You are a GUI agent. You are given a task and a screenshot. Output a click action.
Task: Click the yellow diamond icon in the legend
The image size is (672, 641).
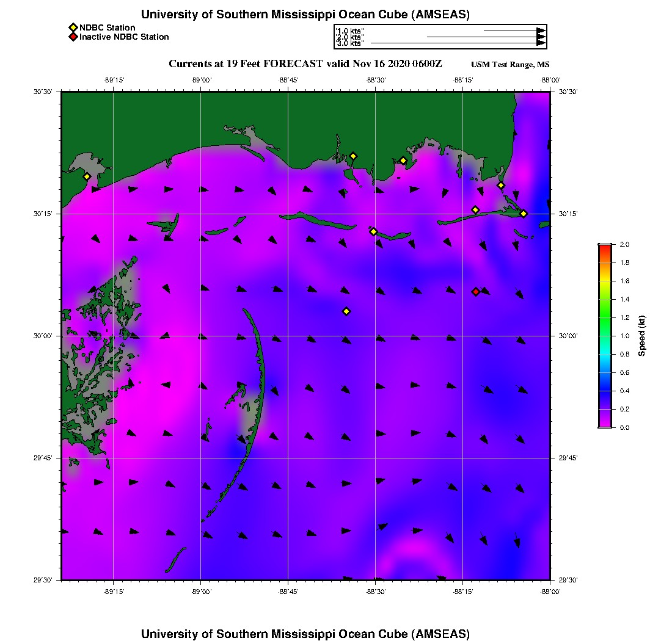(73, 27)
